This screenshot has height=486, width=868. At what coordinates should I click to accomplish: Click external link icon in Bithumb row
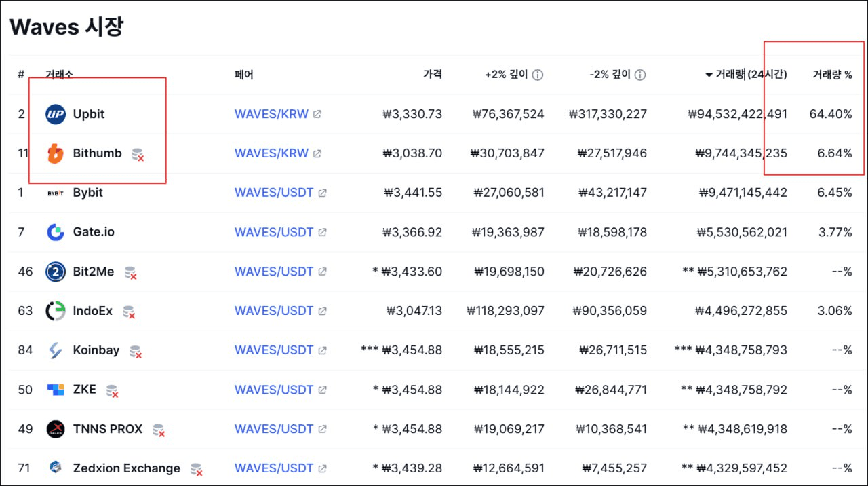tap(317, 153)
